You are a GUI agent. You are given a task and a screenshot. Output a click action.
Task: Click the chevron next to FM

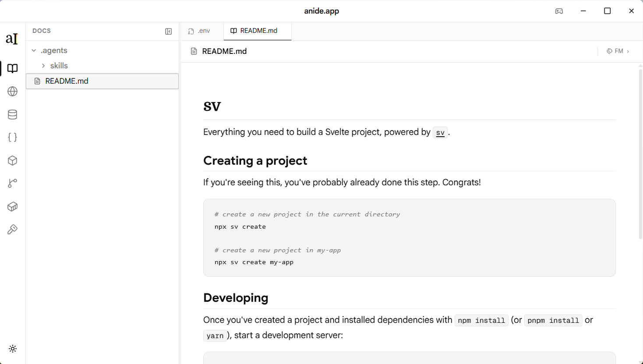coord(628,51)
